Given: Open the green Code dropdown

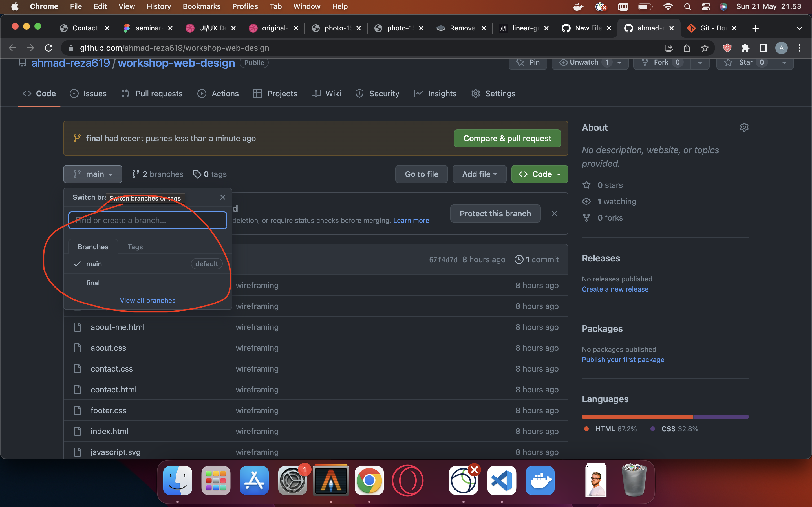Looking at the screenshot, I should point(539,174).
